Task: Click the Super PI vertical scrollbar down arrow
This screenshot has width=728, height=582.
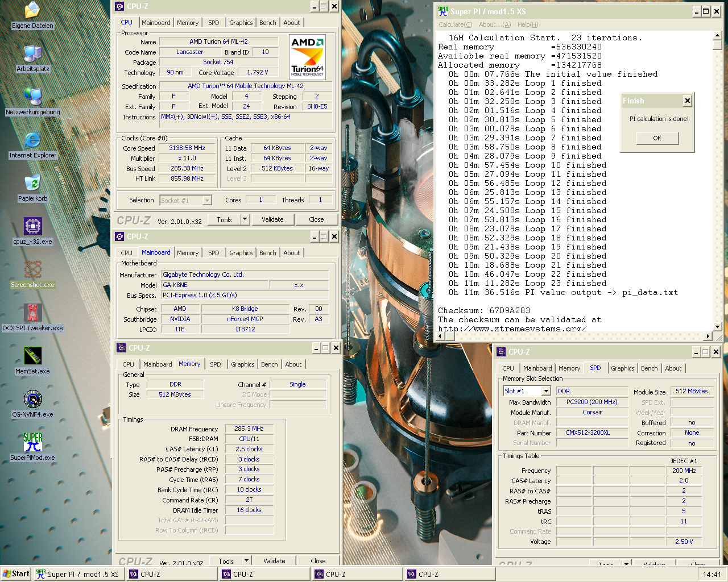Action: [x=718, y=326]
